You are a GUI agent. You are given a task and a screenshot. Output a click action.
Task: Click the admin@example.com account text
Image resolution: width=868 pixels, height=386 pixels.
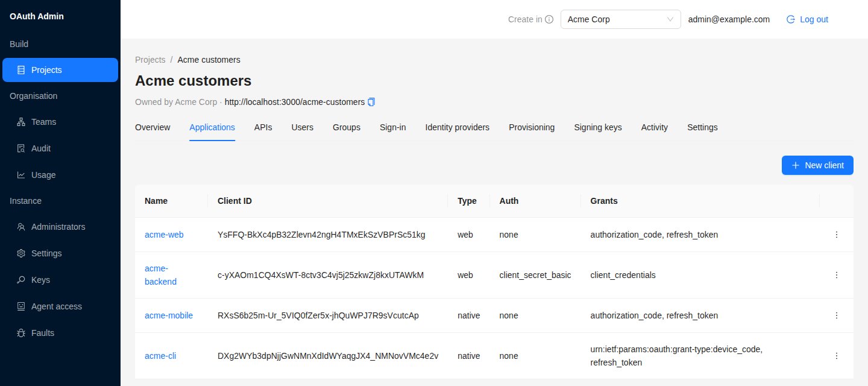(729, 19)
